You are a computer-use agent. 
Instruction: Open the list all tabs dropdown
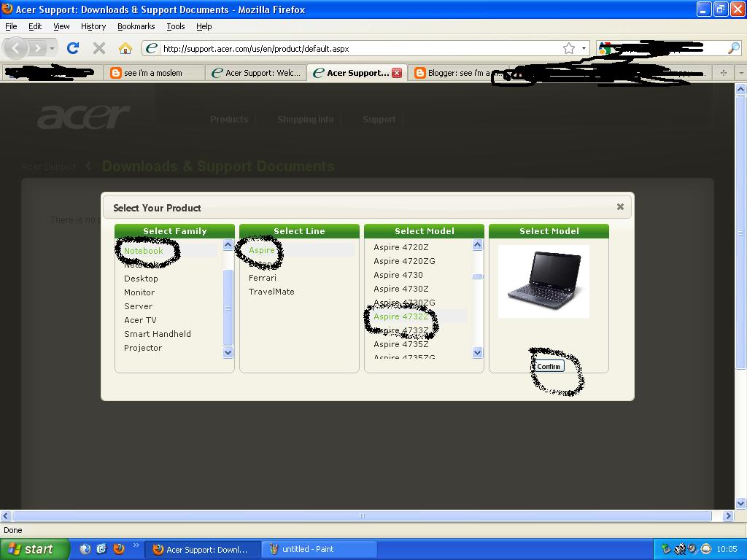click(741, 73)
